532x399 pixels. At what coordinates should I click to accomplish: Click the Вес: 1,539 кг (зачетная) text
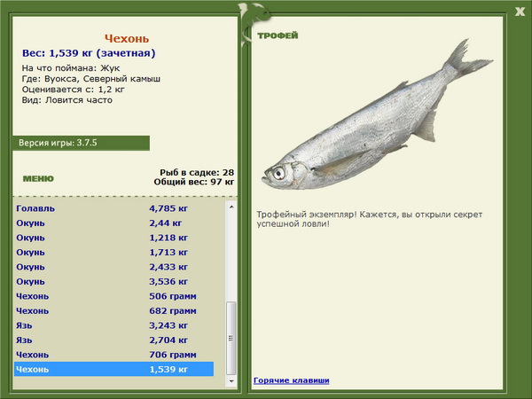[x=89, y=53]
